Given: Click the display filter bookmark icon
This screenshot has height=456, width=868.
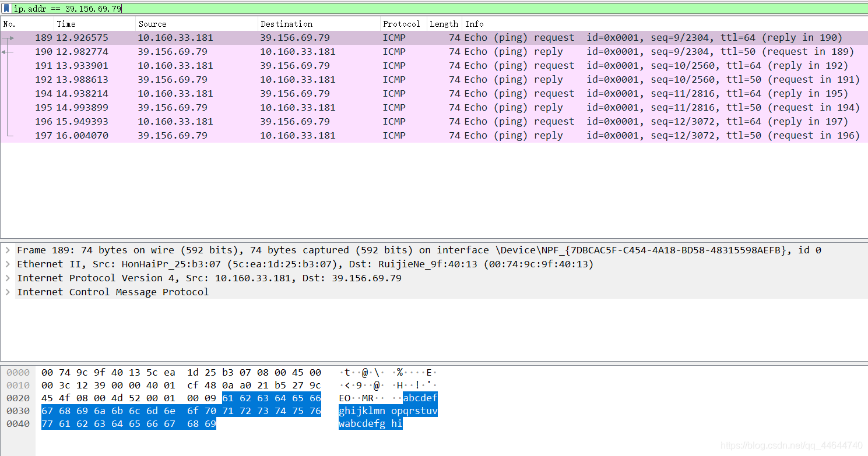Looking at the screenshot, I should 6,9.
